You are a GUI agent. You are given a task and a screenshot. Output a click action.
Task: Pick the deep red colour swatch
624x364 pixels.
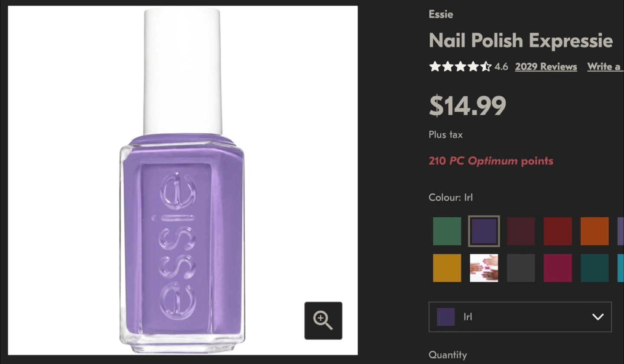pos(557,231)
